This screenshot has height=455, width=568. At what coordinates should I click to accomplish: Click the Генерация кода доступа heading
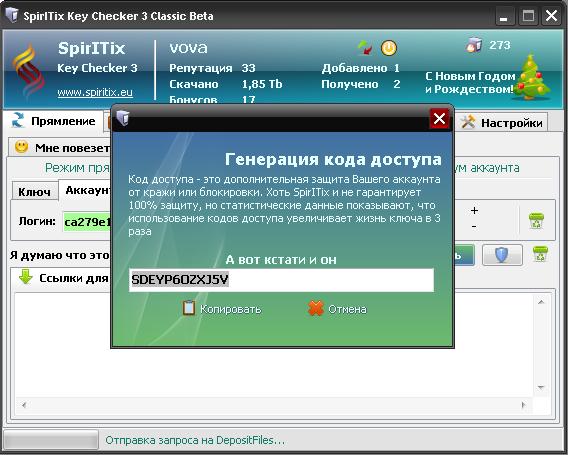coord(333,159)
